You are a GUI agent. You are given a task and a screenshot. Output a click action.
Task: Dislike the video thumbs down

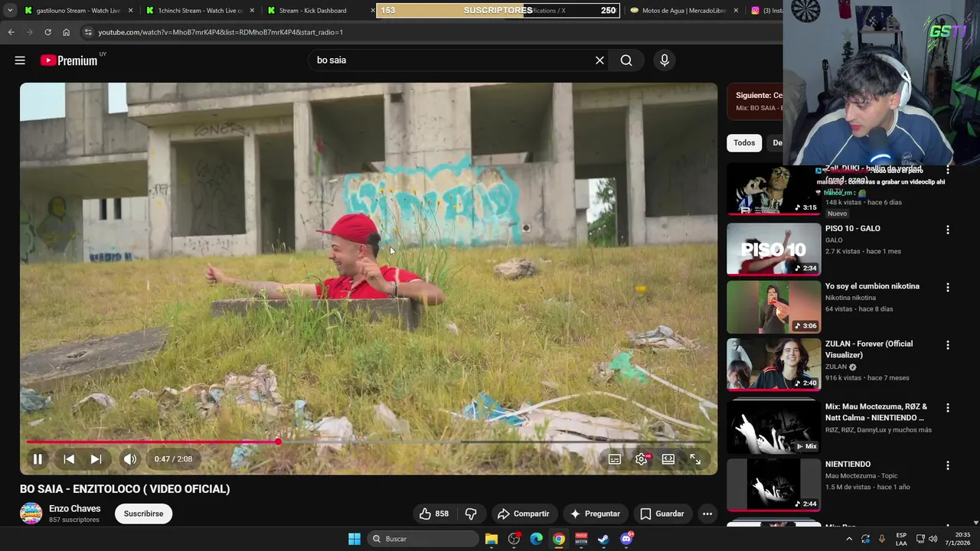(x=471, y=514)
